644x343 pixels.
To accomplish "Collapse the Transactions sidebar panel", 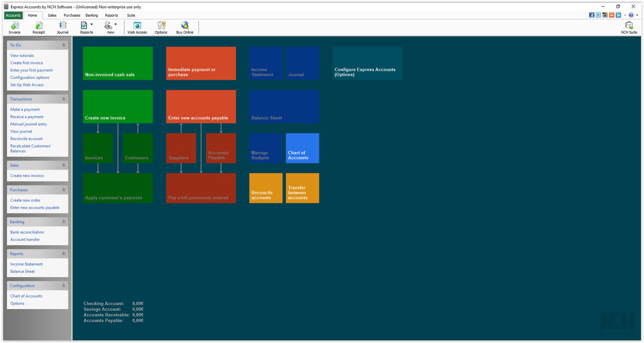I will point(63,99).
